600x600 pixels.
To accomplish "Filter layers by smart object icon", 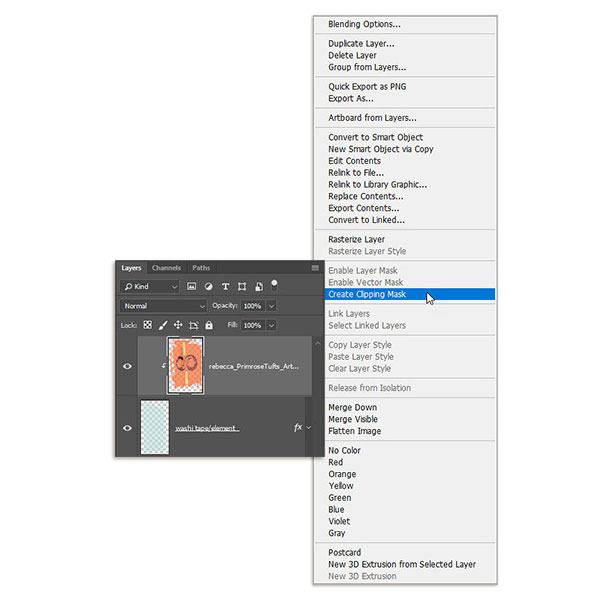I will 259,286.
